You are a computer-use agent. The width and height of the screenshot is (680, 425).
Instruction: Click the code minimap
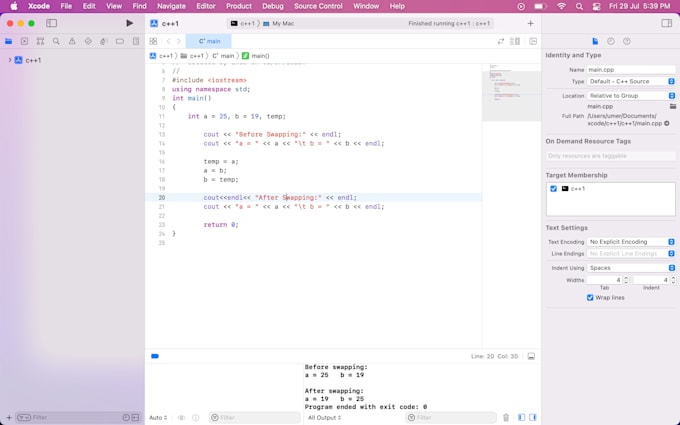[x=511, y=92]
